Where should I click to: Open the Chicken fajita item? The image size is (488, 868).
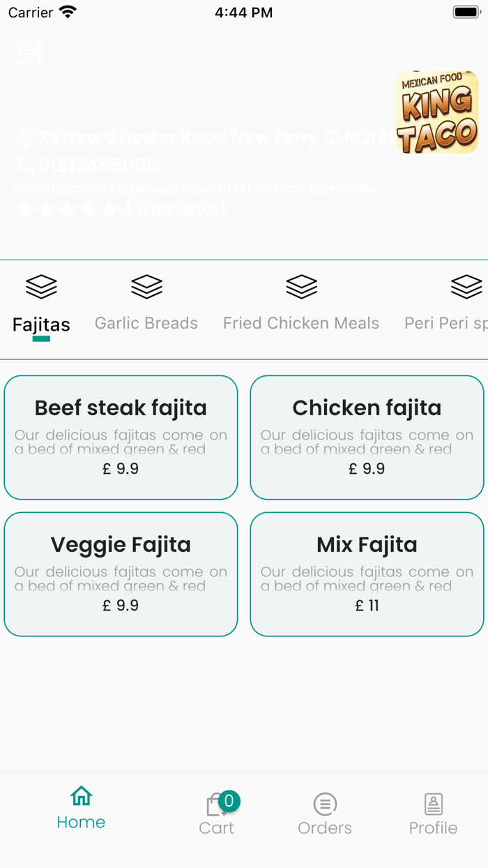pos(367,437)
